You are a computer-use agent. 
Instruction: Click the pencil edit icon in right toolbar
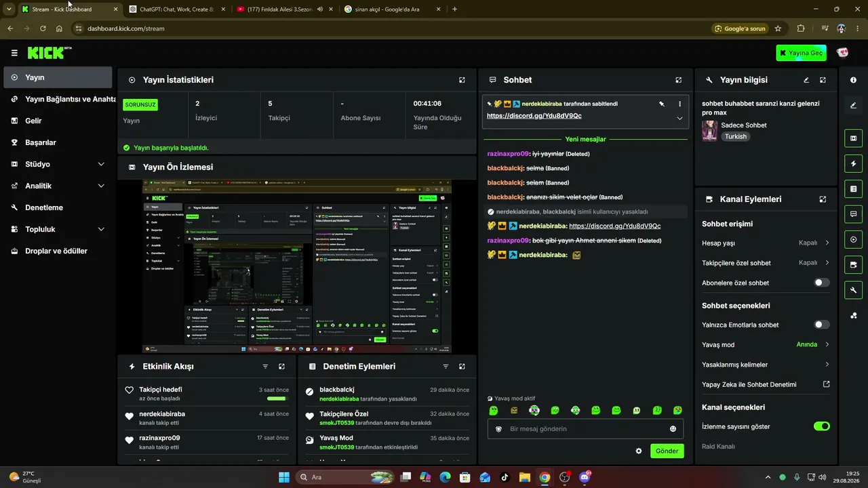pos(853,105)
